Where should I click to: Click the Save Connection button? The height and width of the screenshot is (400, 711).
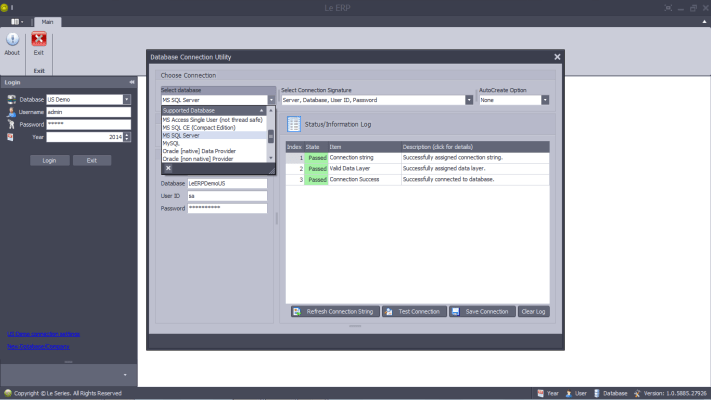pos(482,312)
